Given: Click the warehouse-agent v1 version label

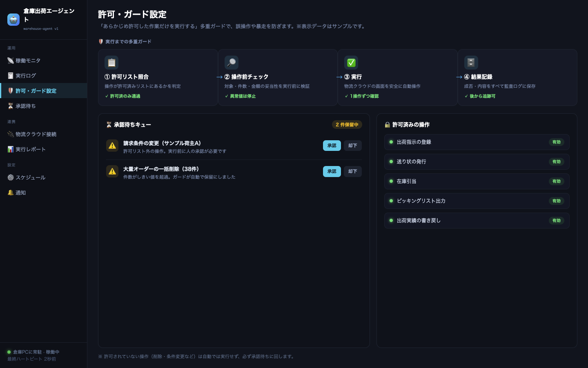Looking at the screenshot, I should (41, 29).
